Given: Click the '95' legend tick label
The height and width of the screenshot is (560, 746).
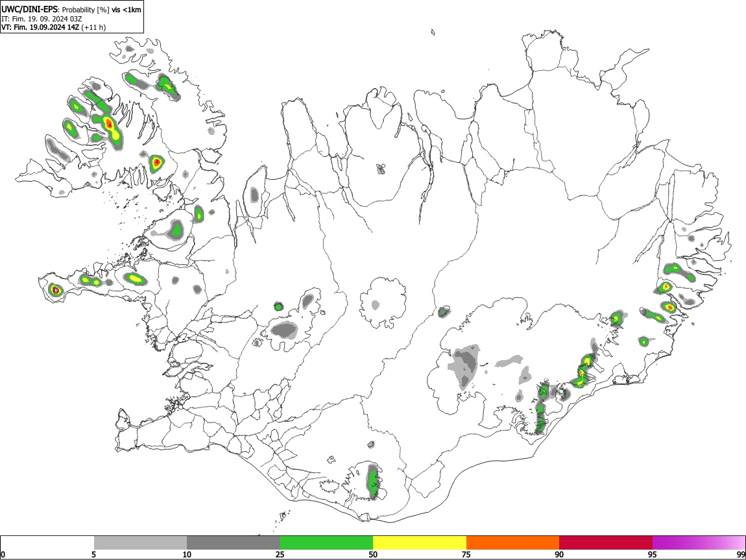Looking at the screenshot, I should tap(653, 554).
